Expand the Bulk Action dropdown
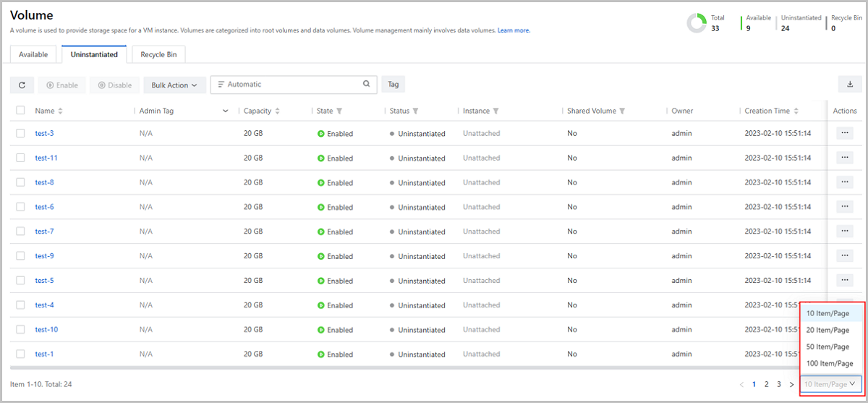This screenshot has height=403, width=868. click(x=174, y=85)
